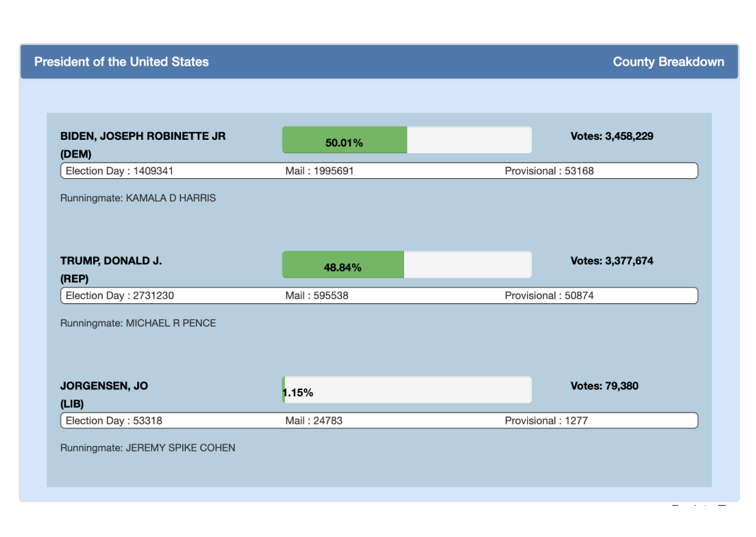The height and width of the screenshot is (537, 756).
Task: Click Jorgensen's total Votes: 79,380
Action: 604,386
